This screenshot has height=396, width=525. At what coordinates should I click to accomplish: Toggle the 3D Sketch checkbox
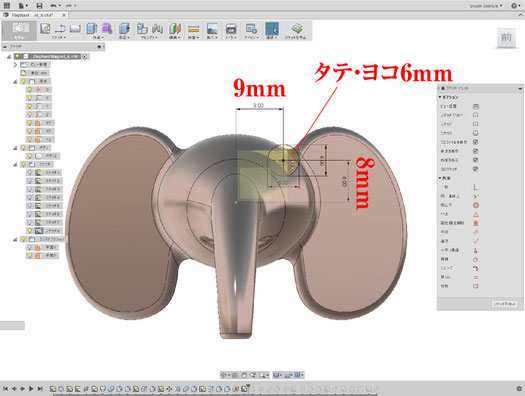[x=475, y=169]
